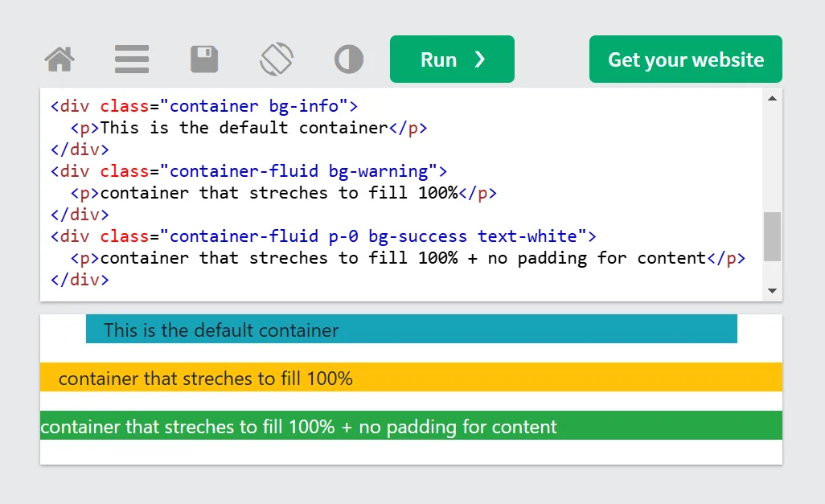Viewport: 825px width, 504px height.
Task: Expand the code panel scrollbar down arrow
Action: click(772, 290)
